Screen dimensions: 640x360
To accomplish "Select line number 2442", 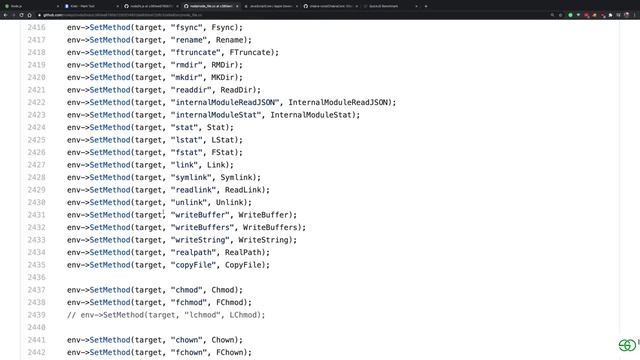I will [x=36, y=352].
